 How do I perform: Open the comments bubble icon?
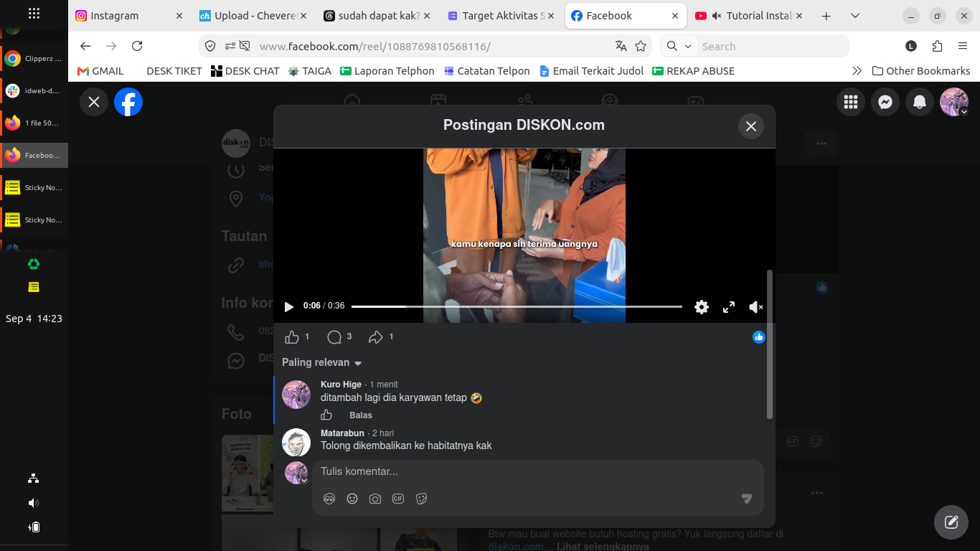click(334, 337)
